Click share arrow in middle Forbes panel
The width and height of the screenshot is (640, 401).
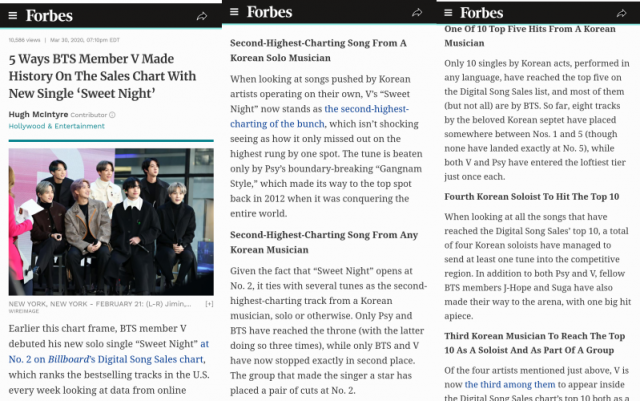(417, 13)
